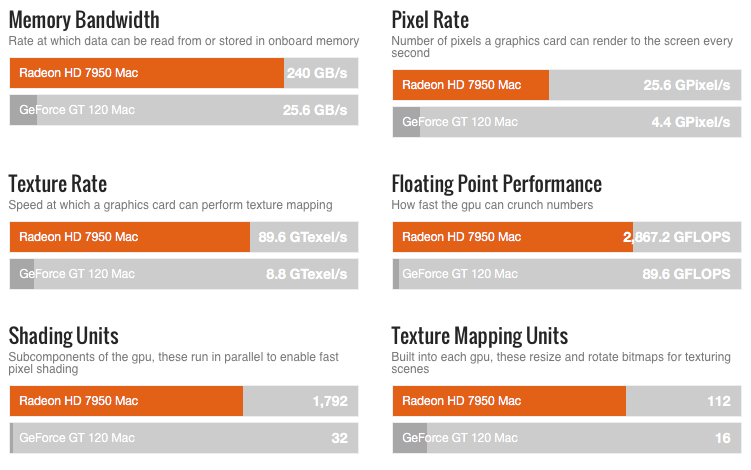Select the Radeon 112 texture mapping units bar
Screen dimensions: 751x470
(x=567, y=401)
